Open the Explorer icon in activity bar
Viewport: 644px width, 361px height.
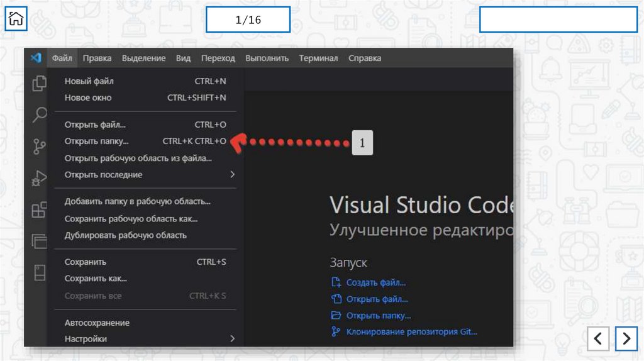click(39, 84)
